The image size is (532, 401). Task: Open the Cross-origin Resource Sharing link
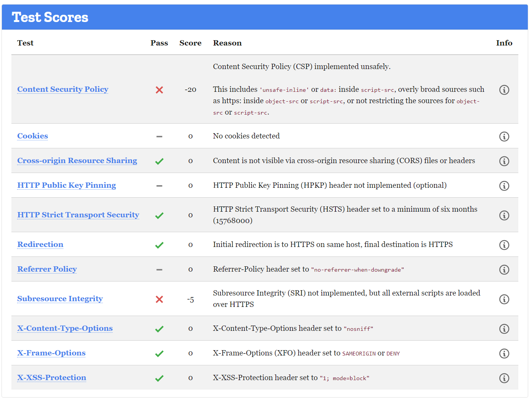click(77, 160)
